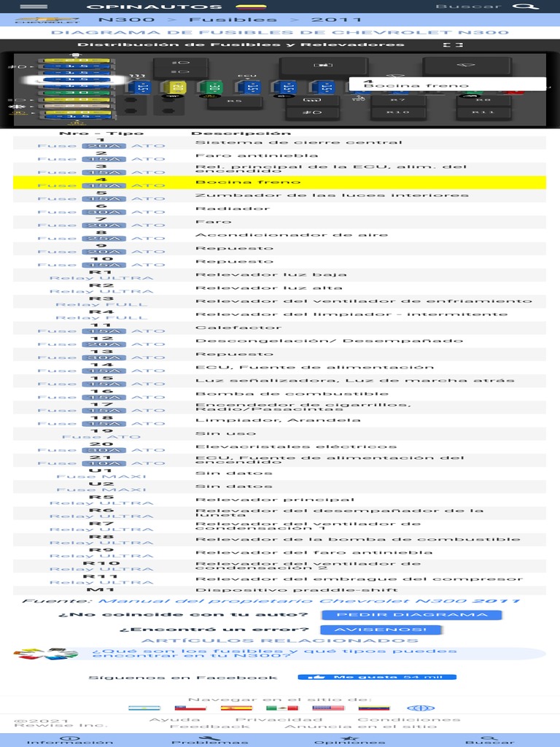Click the Chevrolet logo in breadcrumb

(x=47, y=20)
